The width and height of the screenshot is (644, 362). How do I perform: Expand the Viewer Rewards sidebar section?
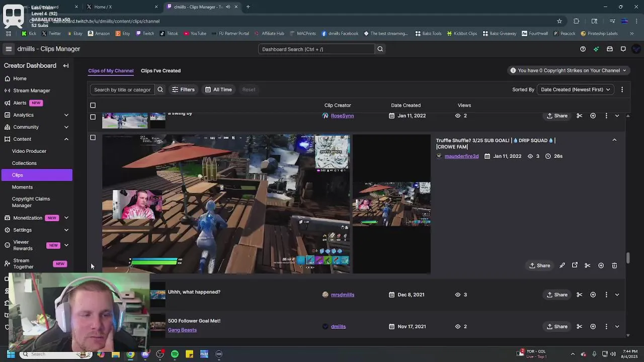pos(66,245)
